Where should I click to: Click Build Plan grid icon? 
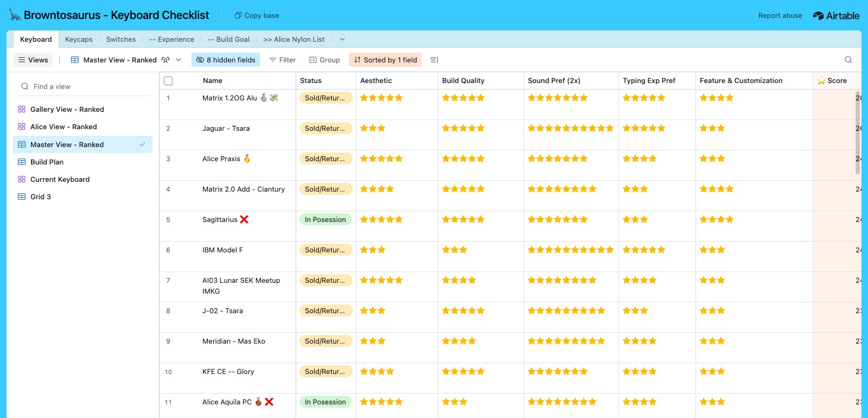tap(22, 162)
